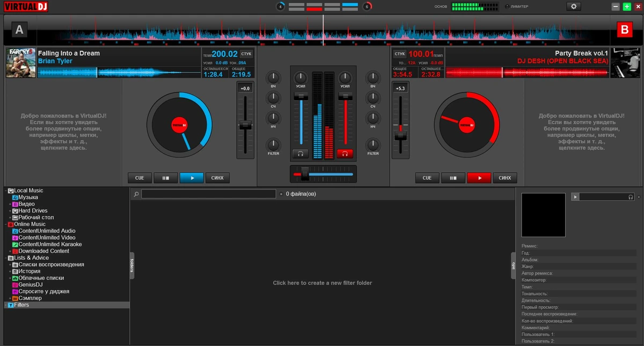Click "Click here to create a new filter folder"
This screenshot has width=644, height=346.
pyautogui.click(x=323, y=283)
